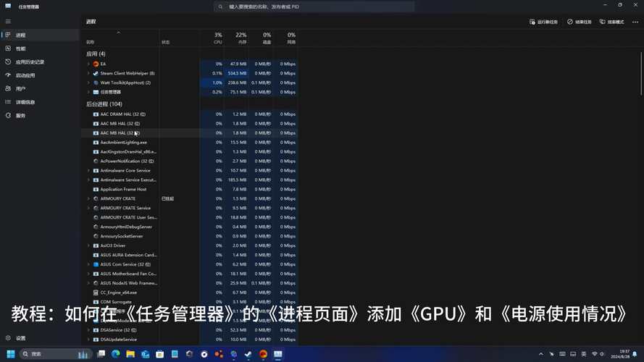Viewport: 644px width, 362px height.
Task: Expand ARMOURY CRATE Service row
Action: click(x=88, y=208)
